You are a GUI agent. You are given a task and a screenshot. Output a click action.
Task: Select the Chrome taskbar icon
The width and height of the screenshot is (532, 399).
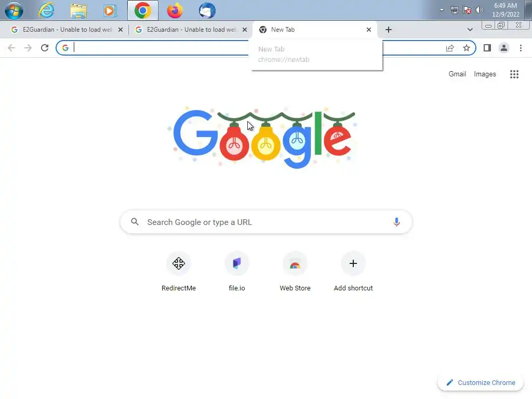[142, 10]
